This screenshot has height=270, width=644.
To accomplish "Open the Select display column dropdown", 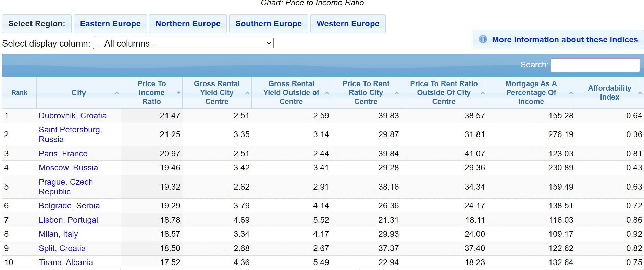I will pos(183,43).
